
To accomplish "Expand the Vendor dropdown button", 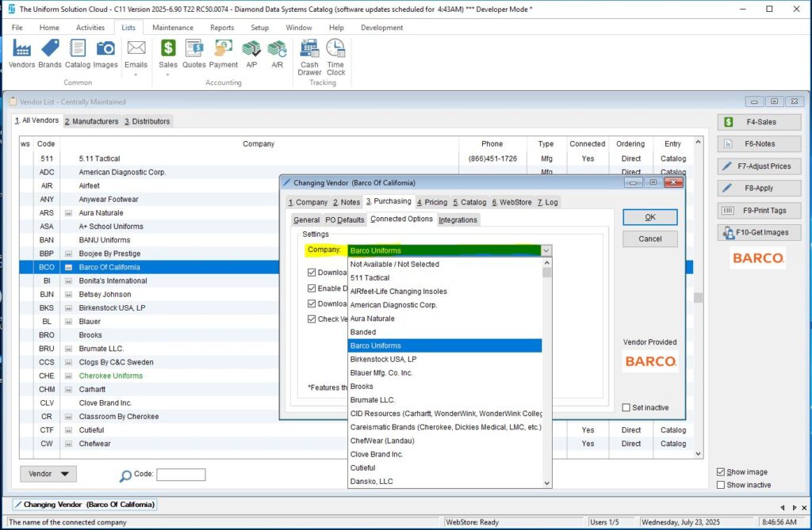I will tap(48, 474).
